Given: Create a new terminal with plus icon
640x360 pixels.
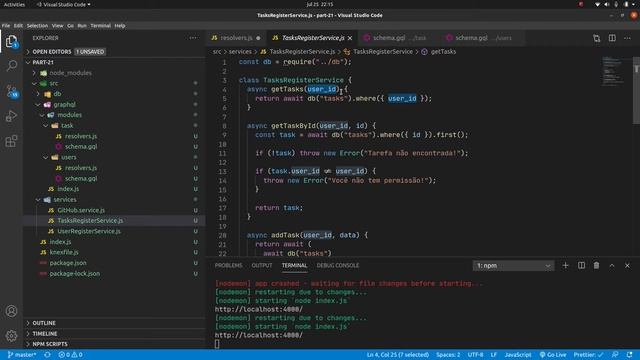Looking at the screenshot, I should click(x=565, y=266).
